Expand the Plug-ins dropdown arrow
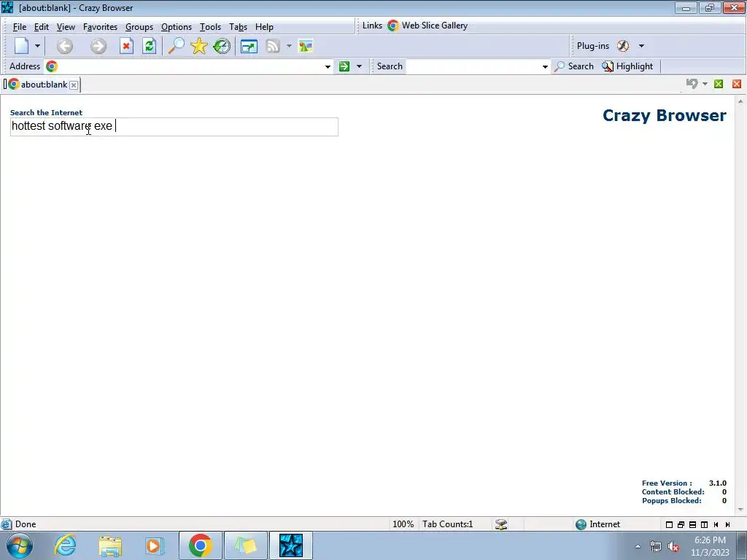747x560 pixels. [x=641, y=46]
